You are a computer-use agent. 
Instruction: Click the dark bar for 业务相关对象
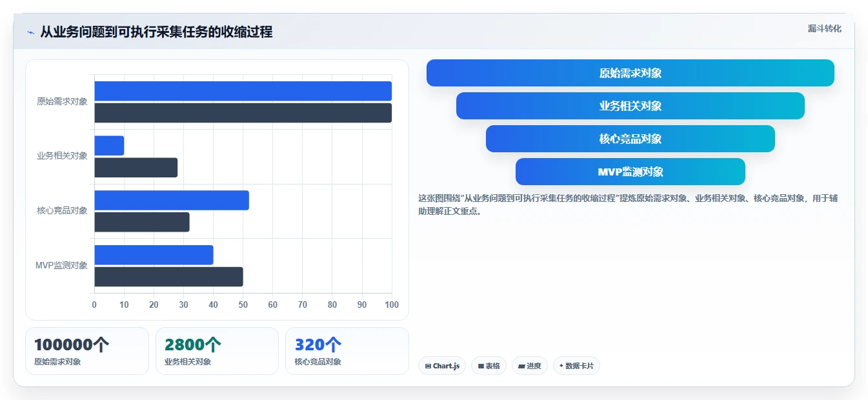click(136, 168)
